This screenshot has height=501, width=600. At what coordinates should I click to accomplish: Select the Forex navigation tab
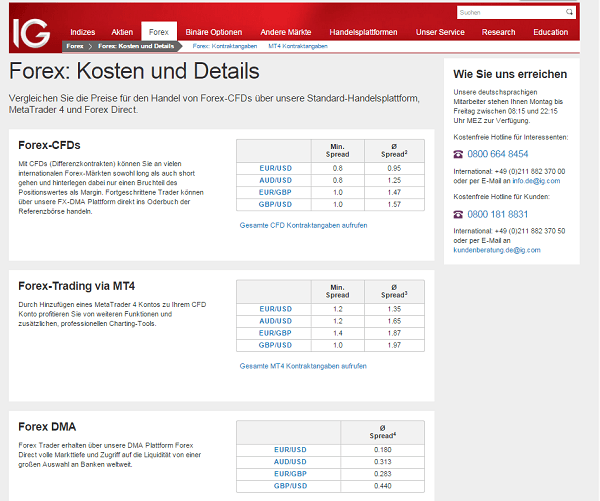pos(159,31)
